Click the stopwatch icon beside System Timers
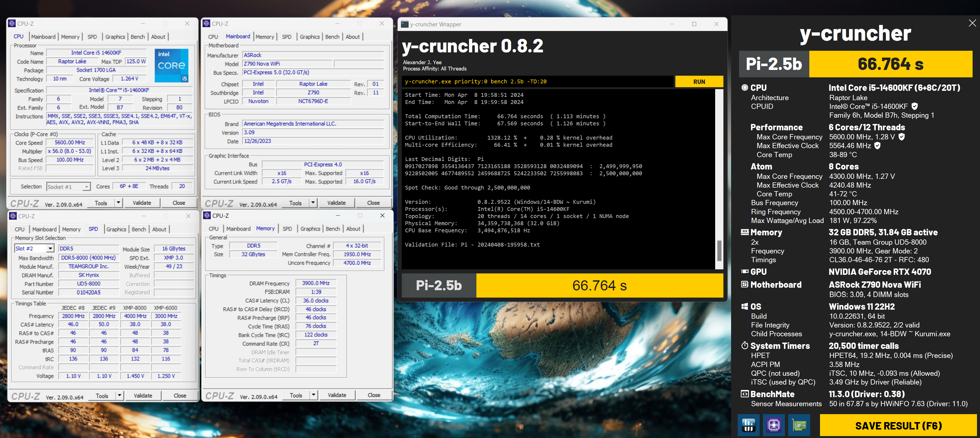The image size is (980, 438). tap(745, 346)
